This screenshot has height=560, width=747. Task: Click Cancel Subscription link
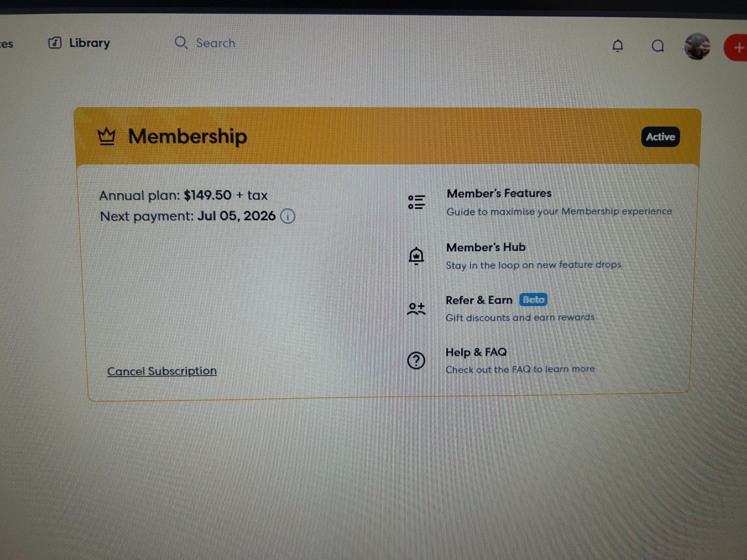[x=162, y=371]
